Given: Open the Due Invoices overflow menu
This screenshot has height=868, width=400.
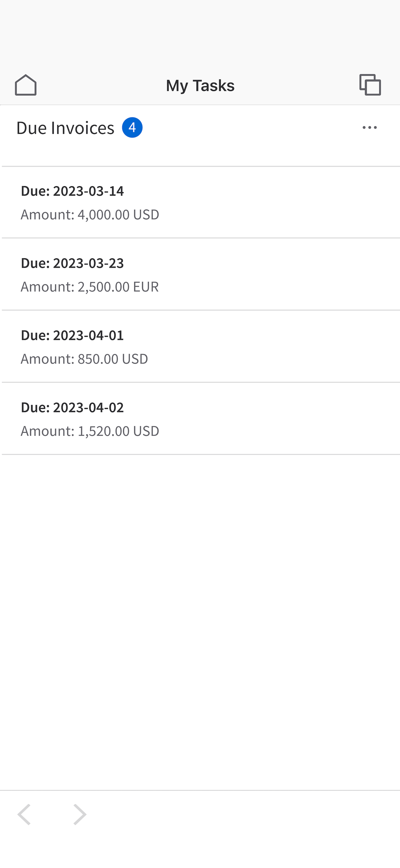Looking at the screenshot, I should (x=369, y=128).
